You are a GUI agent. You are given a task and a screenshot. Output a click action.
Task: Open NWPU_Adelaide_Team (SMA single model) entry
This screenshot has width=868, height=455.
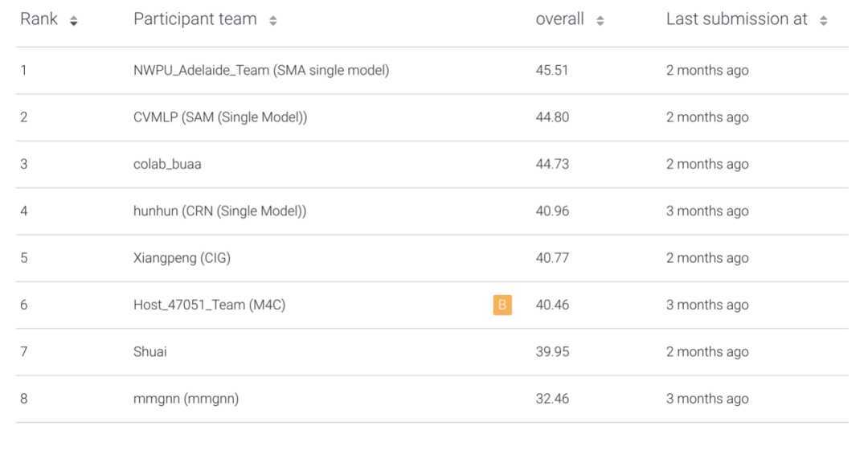pos(261,70)
